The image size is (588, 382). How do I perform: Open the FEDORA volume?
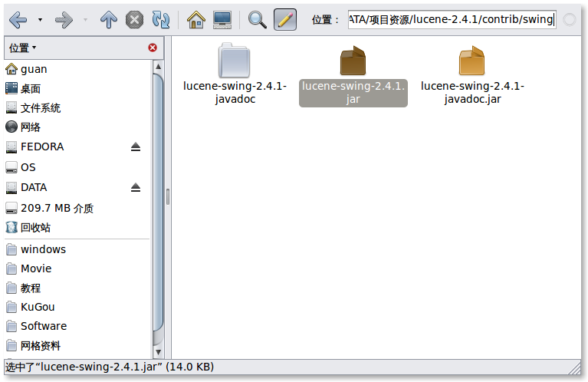(66, 147)
